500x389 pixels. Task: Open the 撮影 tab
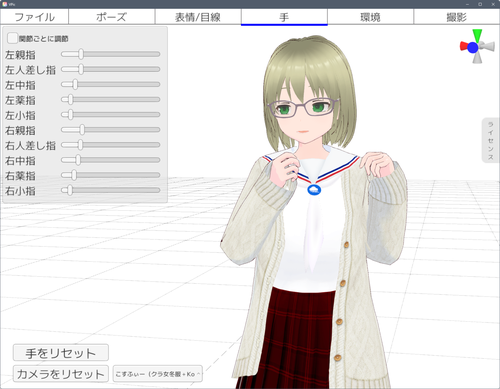point(457,17)
